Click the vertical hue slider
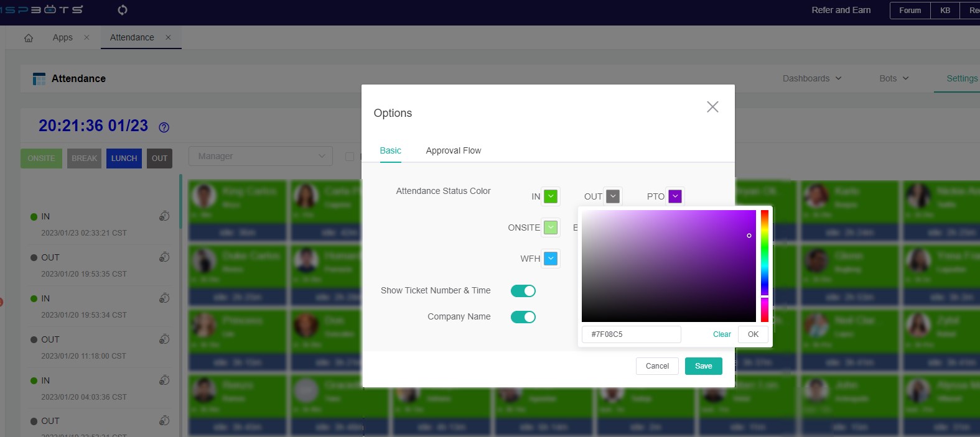Screen dimensions: 980x437 765,266
